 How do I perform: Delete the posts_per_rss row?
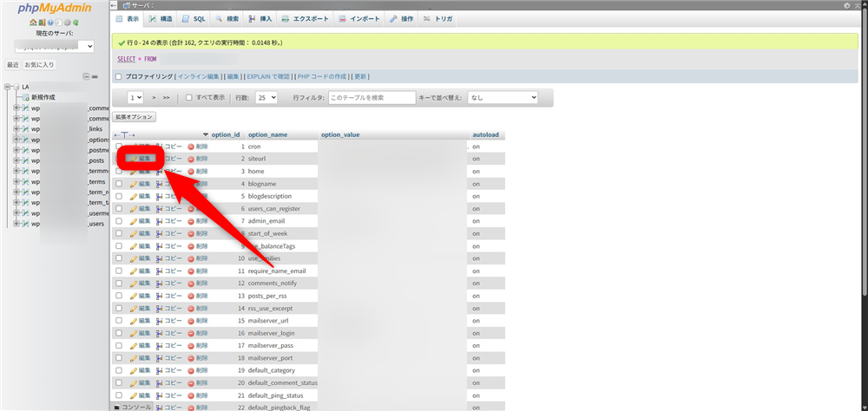click(198, 296)
